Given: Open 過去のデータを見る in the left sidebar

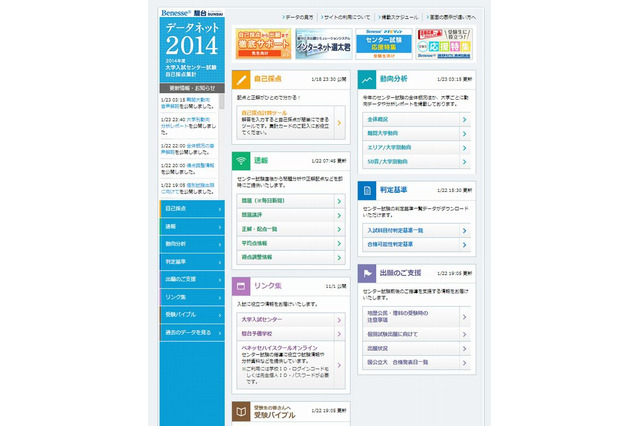Looking at the screenshot, I should coord(192,333).
